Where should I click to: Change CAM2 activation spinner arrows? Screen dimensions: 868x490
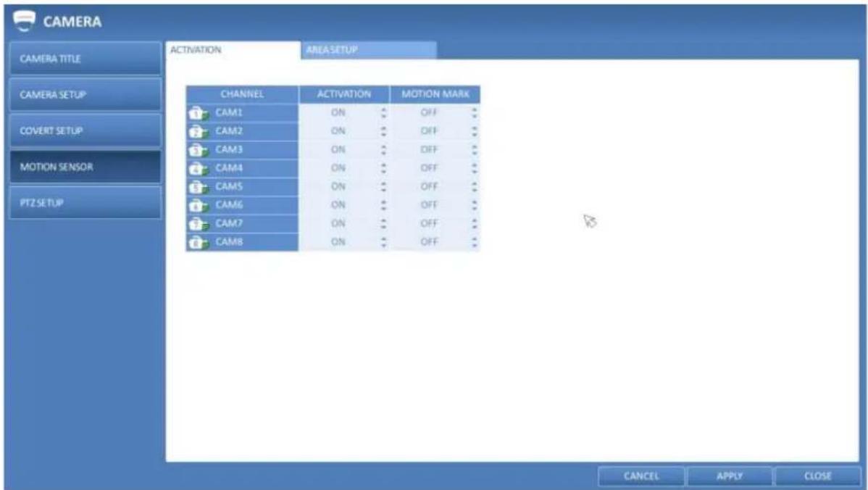(x=383, y=131)
